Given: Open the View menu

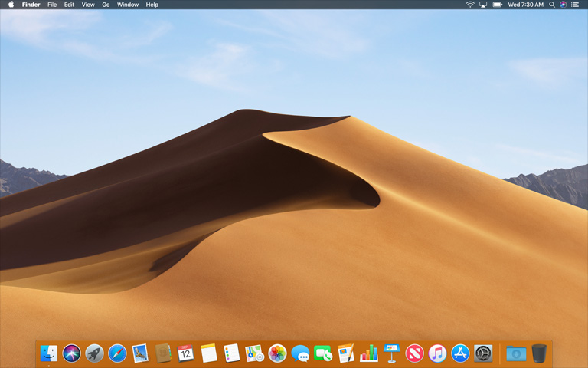Looking at the screenshot, I should [x=88, y=5].
